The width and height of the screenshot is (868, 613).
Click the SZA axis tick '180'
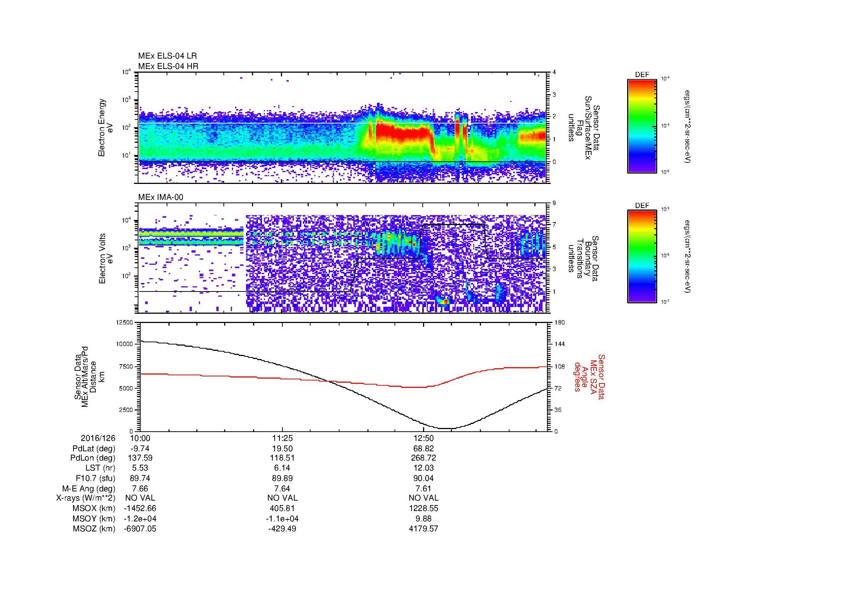tap(560, 323)
